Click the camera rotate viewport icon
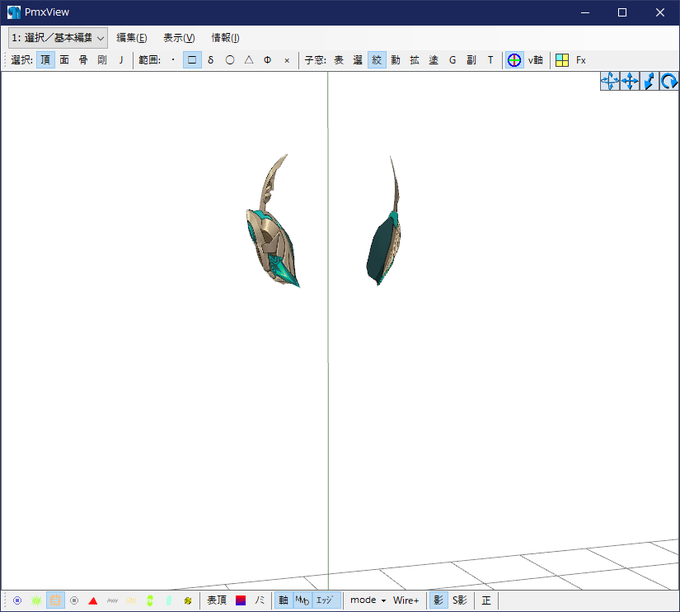This screenshot has width=680, height=612. 669,81
